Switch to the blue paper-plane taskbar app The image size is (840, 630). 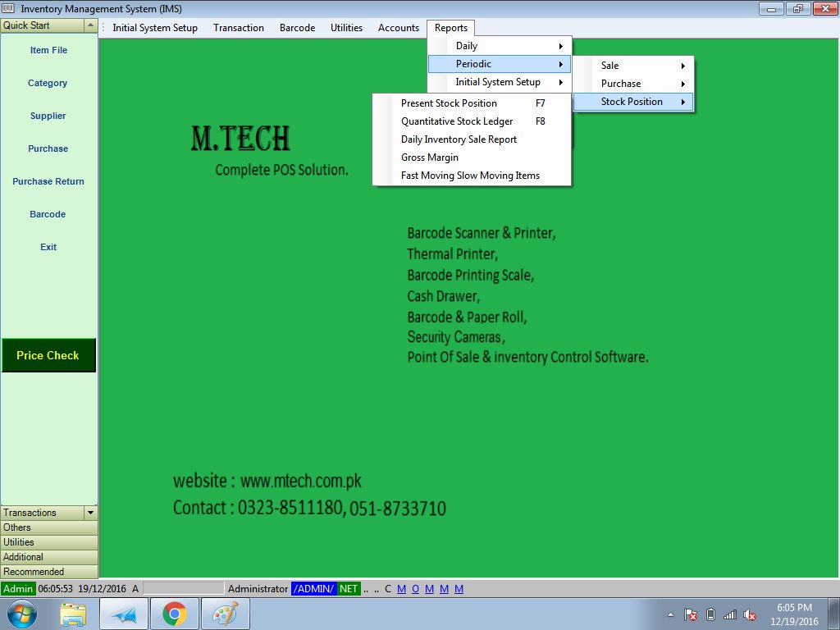pos(124,614)
